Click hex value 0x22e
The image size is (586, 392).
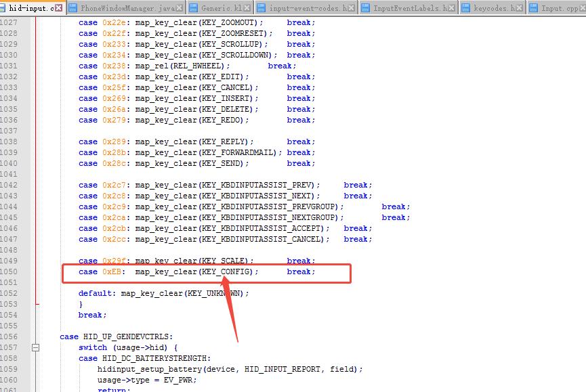point(114,23)
